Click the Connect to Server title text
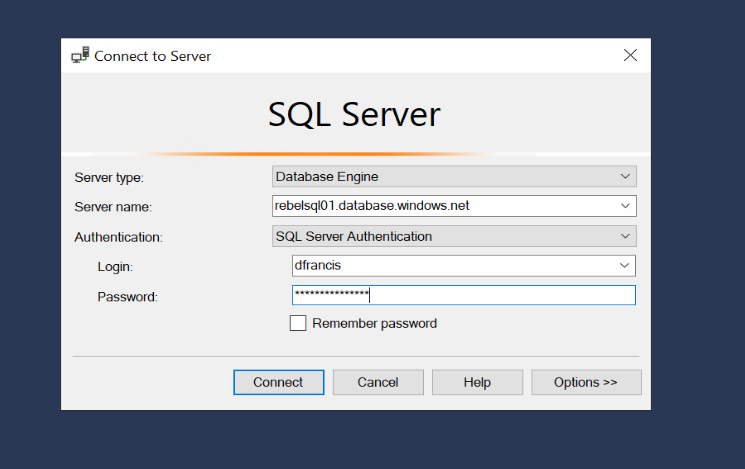Screen dimensions: 745x469 (153, 56)
